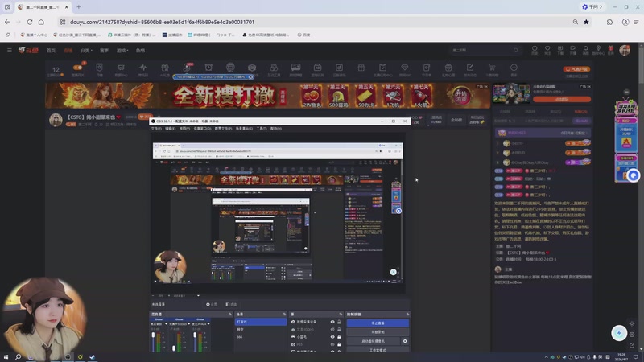This screenshot has width=644, height=362.
Task: Open the user avatar in Douyu header
Action: (625, 50)
